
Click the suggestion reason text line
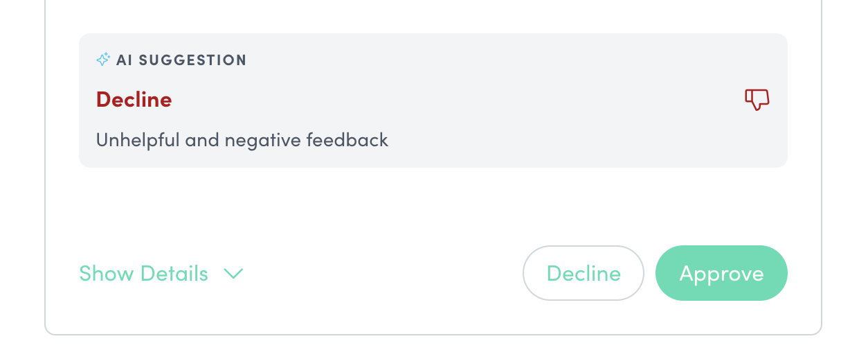tap(242, 140)
